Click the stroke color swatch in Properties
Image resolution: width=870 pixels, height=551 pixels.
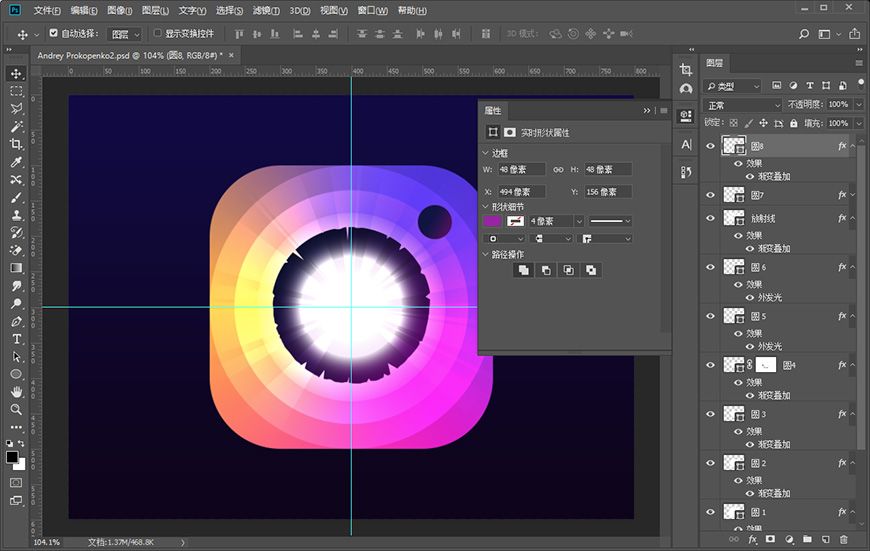[x=515, y=221]
